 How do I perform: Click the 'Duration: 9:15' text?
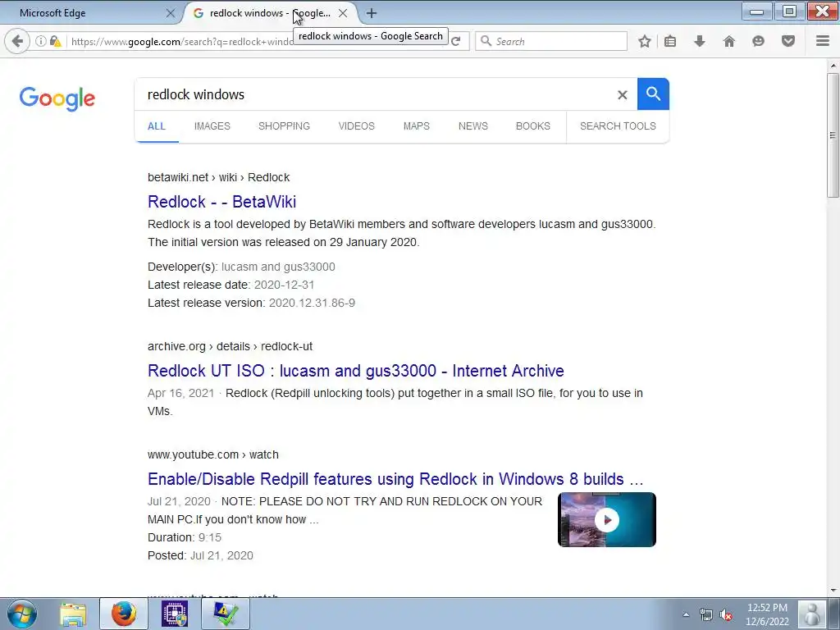tap(185, 538)
